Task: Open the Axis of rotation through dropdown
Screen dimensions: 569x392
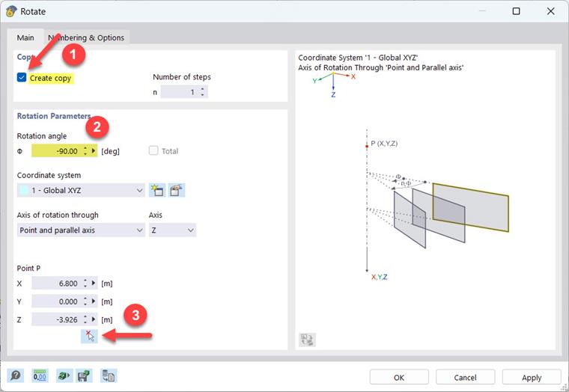Action: coord(81,230)
